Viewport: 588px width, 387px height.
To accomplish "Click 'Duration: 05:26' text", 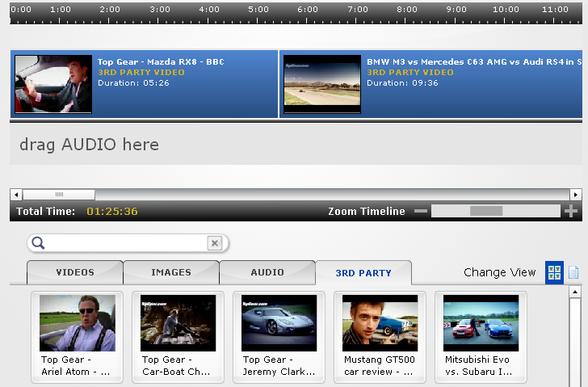I will click(133, 83).
